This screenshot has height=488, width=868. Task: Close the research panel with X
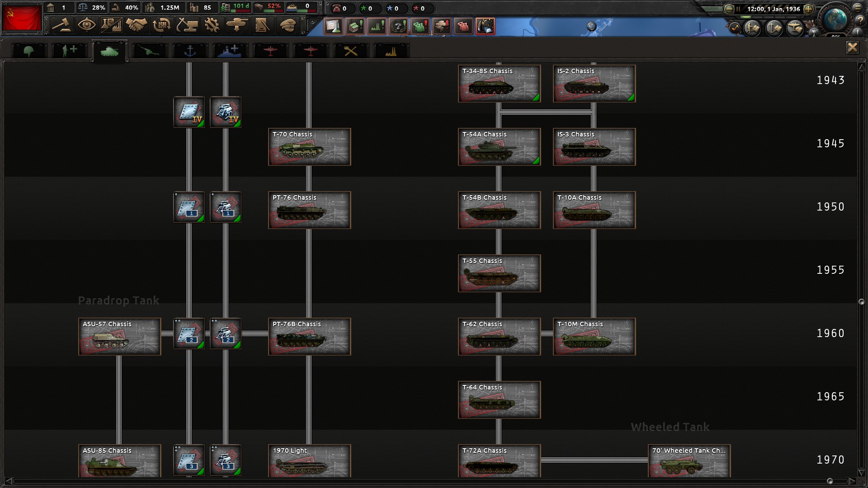pyautogui.click(x=852, y=47)
